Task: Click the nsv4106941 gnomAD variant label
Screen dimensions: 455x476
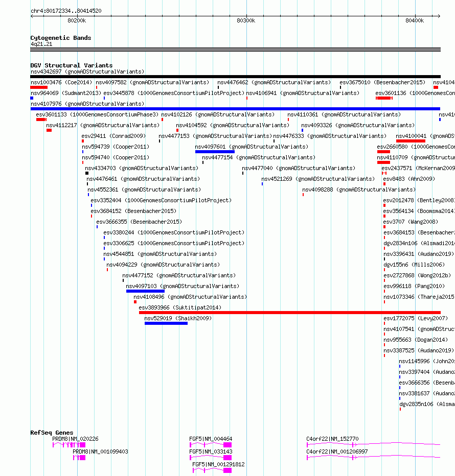Action: click(x=303, y=93)
